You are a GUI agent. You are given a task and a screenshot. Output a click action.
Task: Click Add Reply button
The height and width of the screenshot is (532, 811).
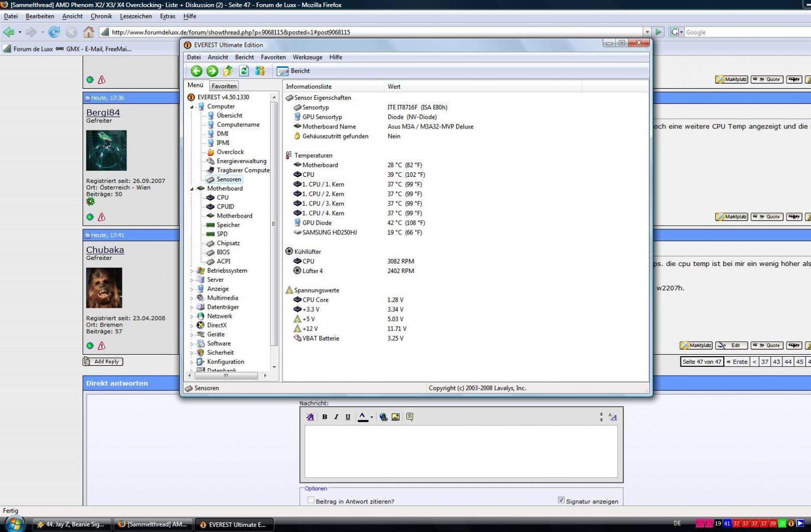tap(103, 361)
